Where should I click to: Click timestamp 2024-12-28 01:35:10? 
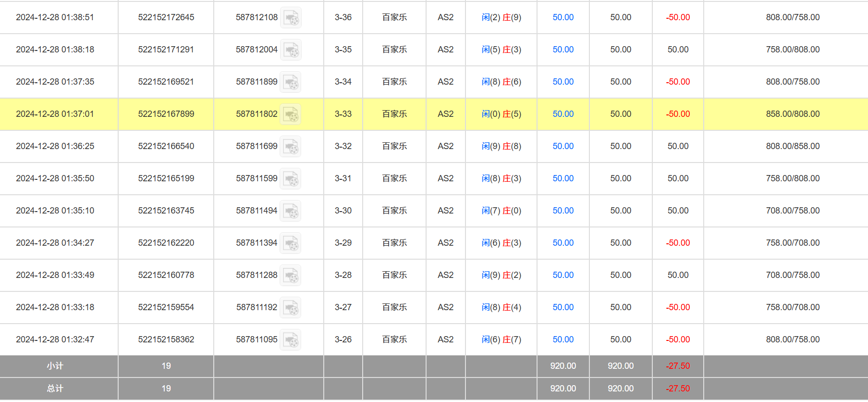tap(55, 211)
